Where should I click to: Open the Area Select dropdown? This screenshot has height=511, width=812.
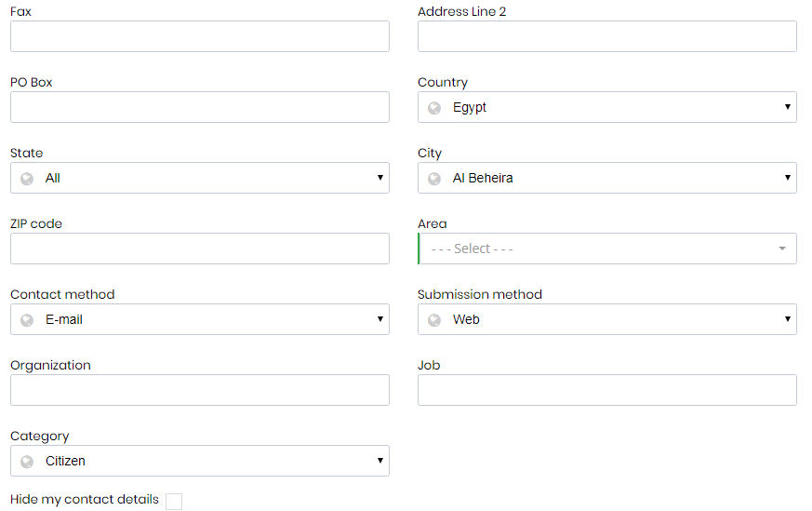pos(607,249)
